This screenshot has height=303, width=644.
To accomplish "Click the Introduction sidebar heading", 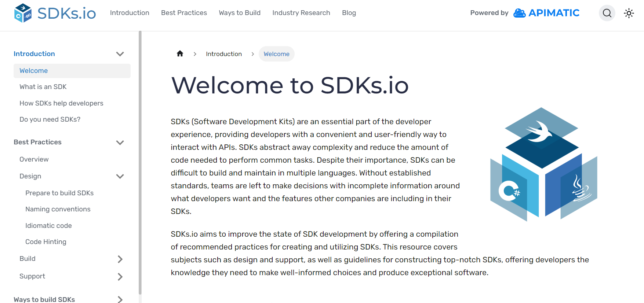I will (x=34, y=54).
